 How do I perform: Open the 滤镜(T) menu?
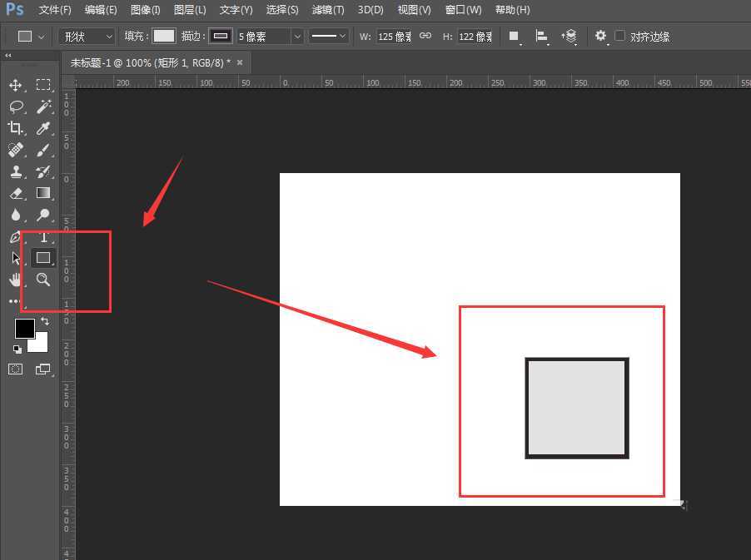click(327, 10)
